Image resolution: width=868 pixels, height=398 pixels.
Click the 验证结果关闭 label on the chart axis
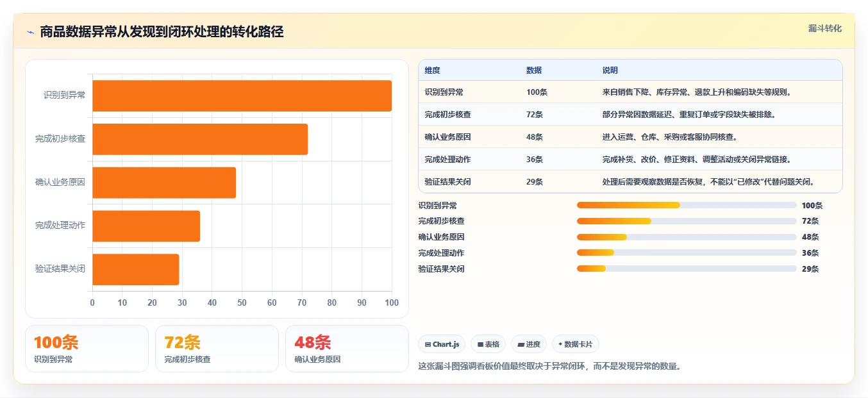point(60,269)
